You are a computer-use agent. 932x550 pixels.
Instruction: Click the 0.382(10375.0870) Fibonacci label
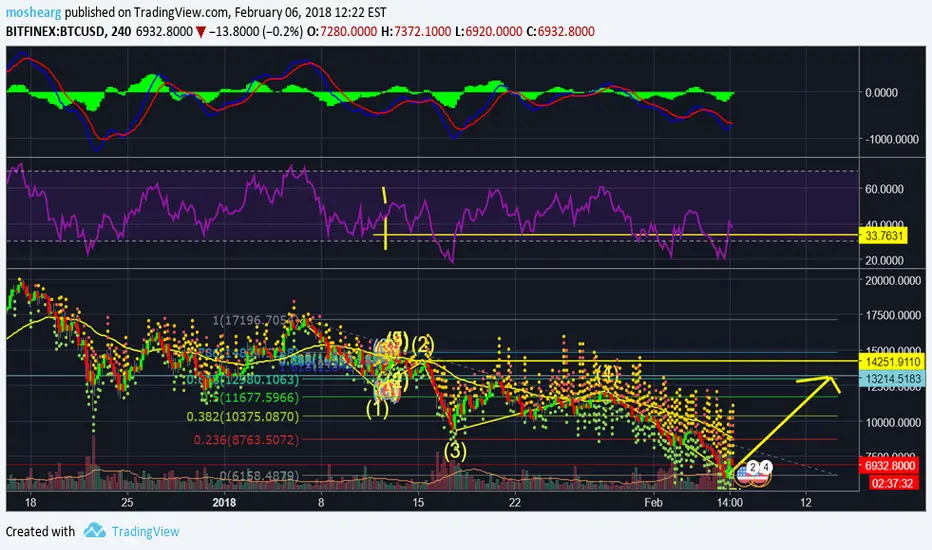(x=243, y=417)
